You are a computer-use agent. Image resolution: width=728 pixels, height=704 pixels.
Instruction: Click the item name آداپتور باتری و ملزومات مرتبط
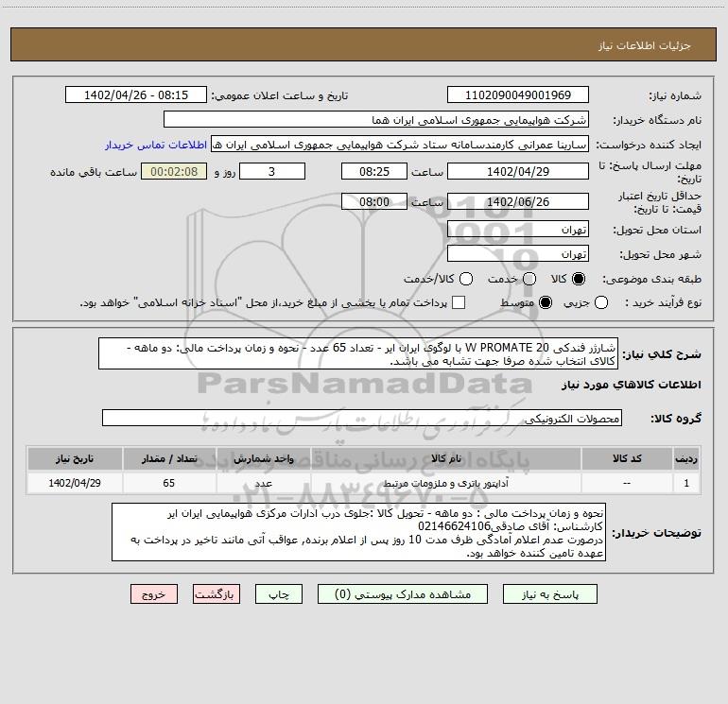[x=445, y=483]
